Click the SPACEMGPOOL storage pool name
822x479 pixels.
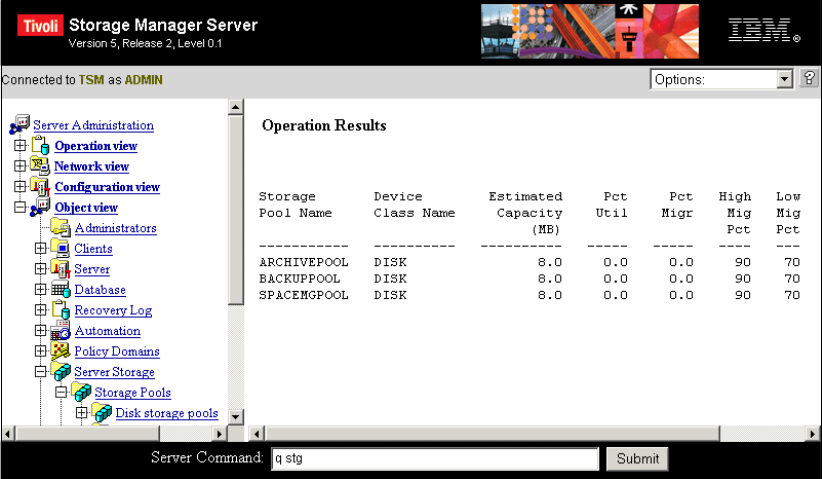coord(304,295)
